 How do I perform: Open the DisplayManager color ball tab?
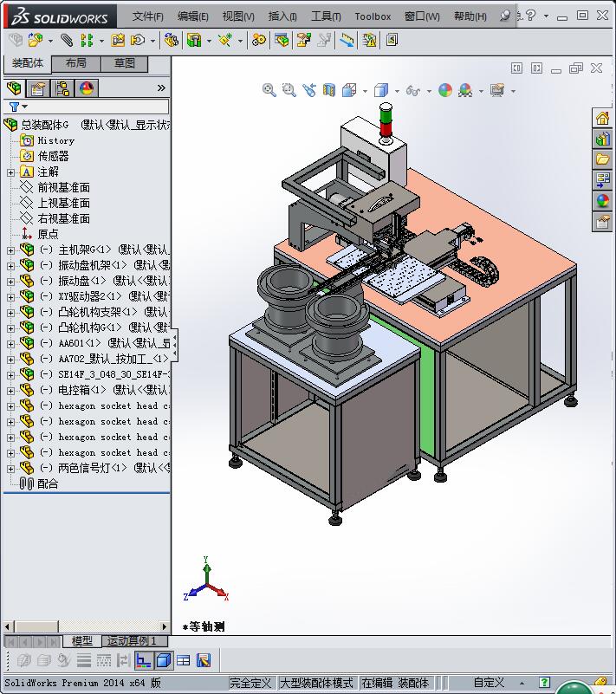(87, 88)
